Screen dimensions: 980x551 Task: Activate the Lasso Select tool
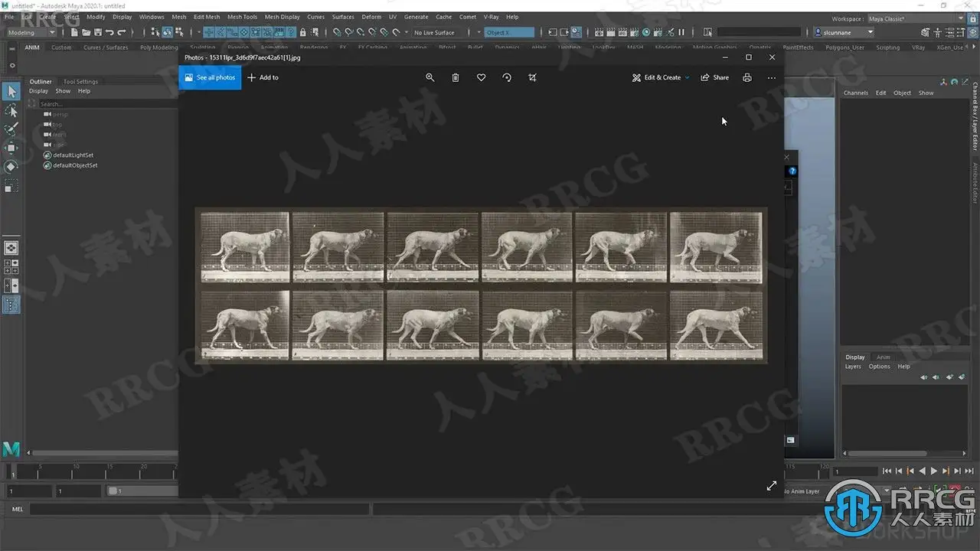[11, 111]
